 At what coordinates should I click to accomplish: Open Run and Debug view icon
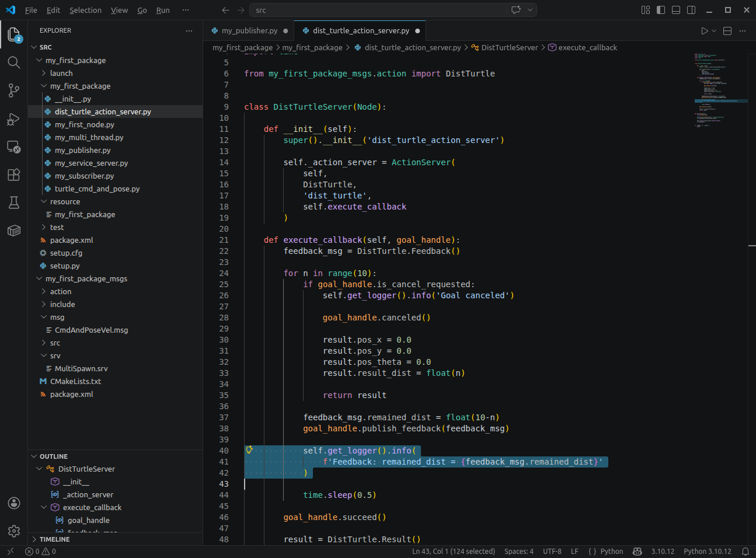click(14, 119)
